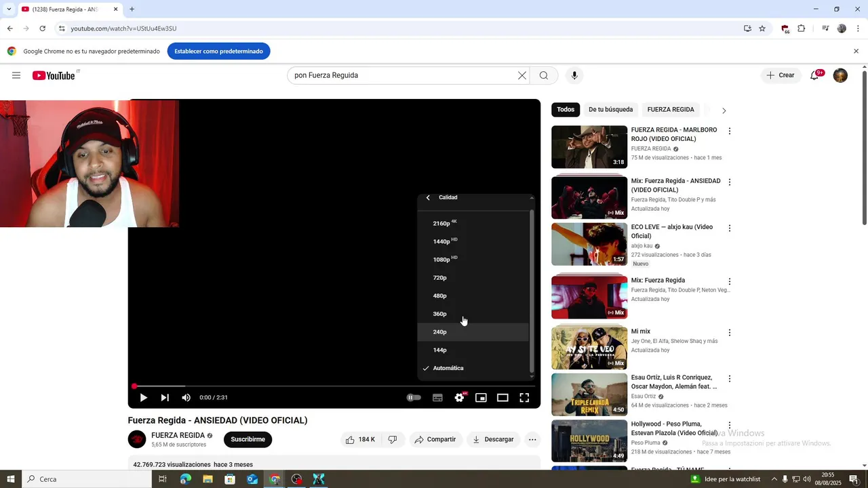
Task: Select 2160p 4K quality
Action: (x=473, y=223)
